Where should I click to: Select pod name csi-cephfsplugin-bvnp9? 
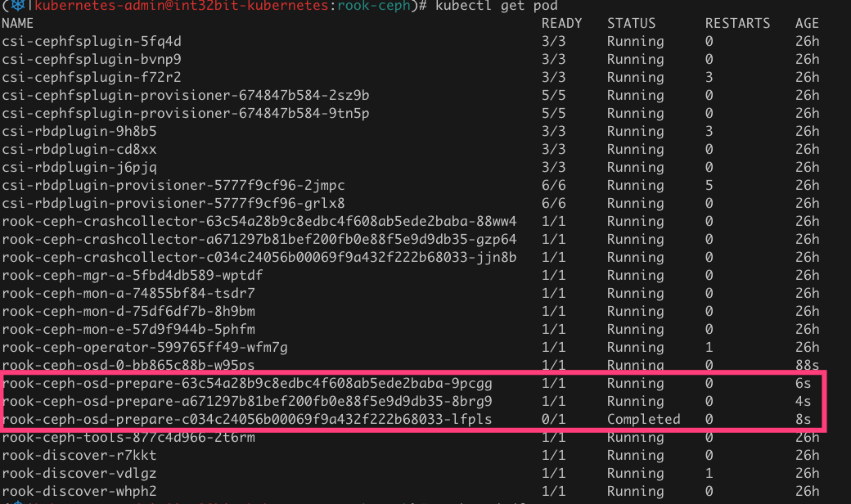(x=91, y=59)
